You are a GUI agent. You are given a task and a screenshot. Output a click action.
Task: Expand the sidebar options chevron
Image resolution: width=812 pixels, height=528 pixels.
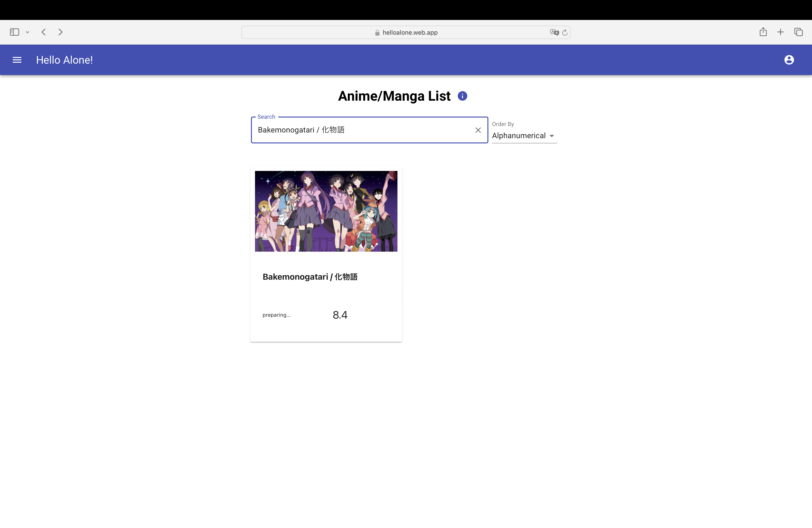tap(28, 32)
